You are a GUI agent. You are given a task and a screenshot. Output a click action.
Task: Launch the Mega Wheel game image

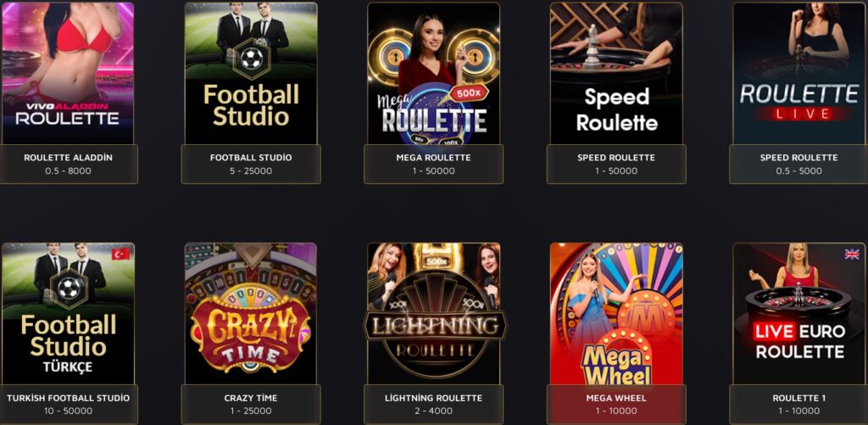tap(616, 314)
